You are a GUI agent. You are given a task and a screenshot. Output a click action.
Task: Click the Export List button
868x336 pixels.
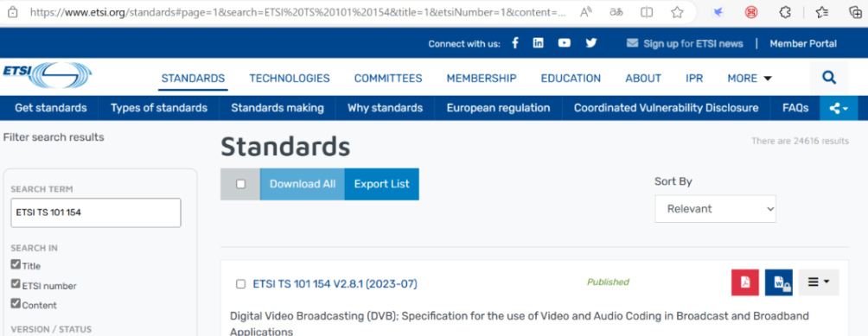pos(381,184)
